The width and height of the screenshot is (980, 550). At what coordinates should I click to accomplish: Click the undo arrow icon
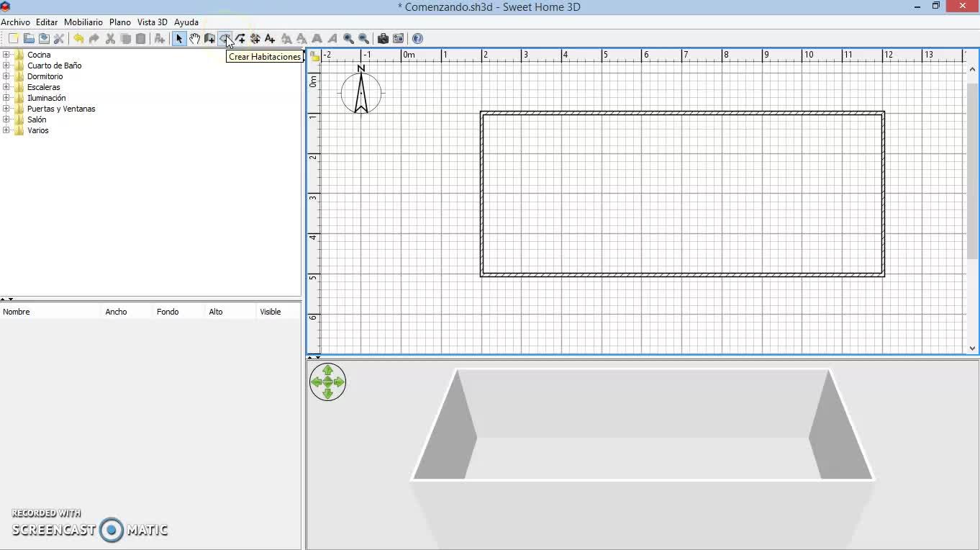click(78, 39)
